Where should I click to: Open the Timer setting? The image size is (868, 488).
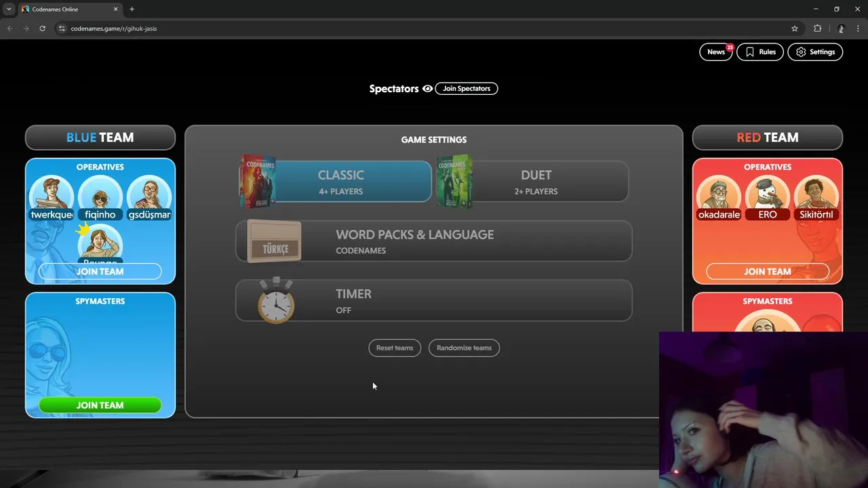pos(434,300)
